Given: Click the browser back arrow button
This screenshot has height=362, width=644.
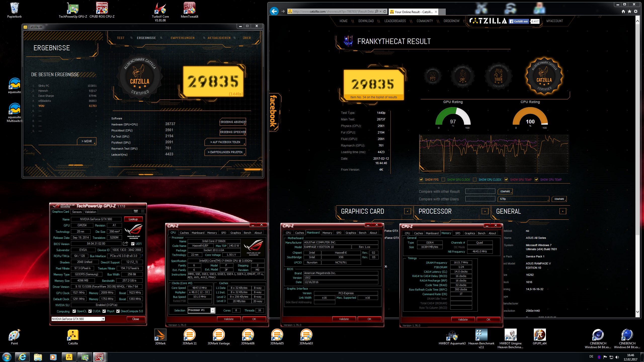Looking at the screenshot, I should point(274,11).
